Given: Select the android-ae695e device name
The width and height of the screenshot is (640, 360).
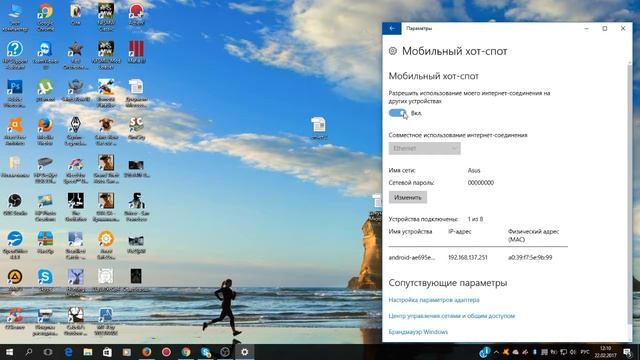Looking at the screenshot, I should [x=411, y=258].
